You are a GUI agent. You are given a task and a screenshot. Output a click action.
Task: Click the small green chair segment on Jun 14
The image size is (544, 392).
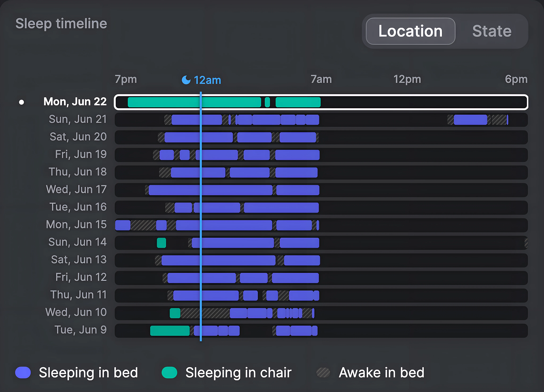pyautogui.click(x=161, y=243)
